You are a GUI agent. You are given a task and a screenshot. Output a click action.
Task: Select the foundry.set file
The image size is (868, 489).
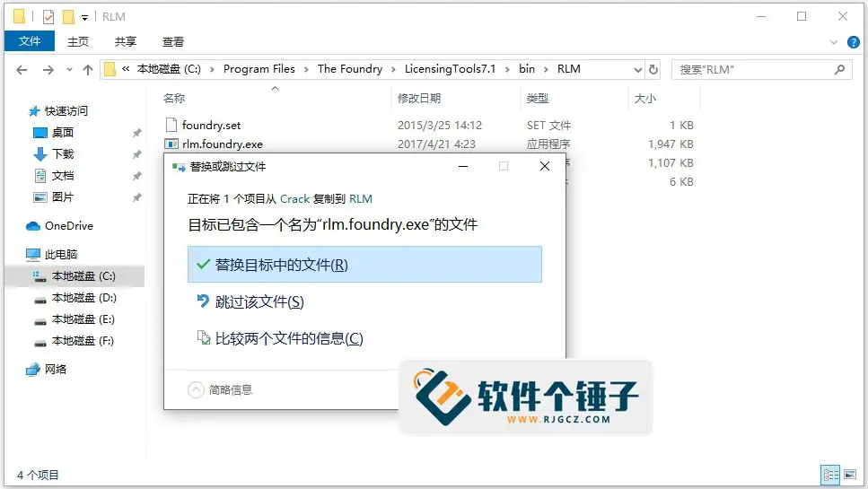pos(211,125)
